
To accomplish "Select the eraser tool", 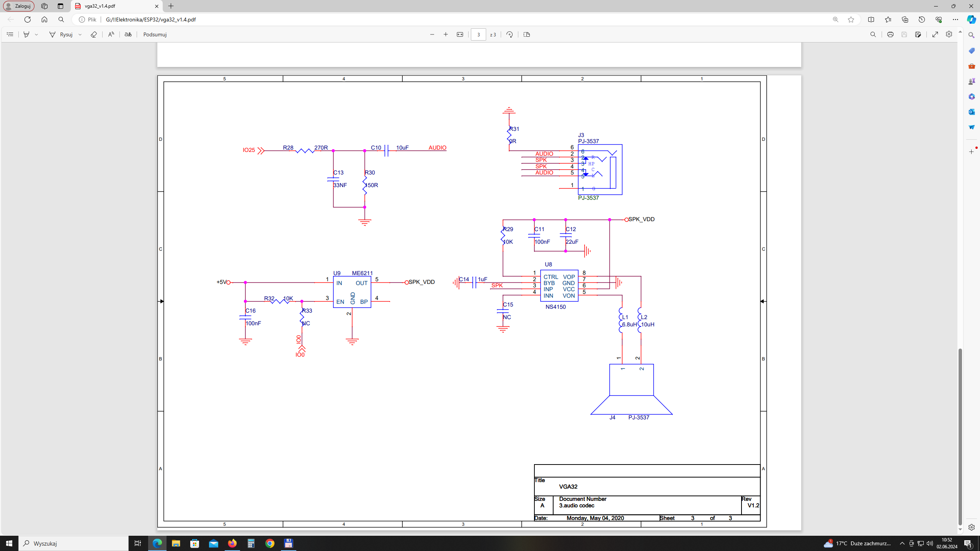I will [94, 34].
